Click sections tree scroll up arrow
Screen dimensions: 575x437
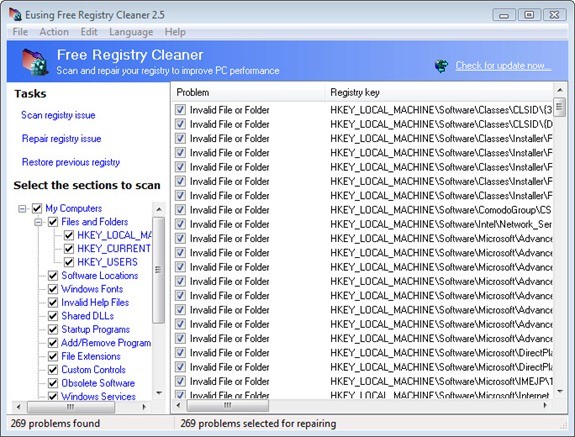159,209
